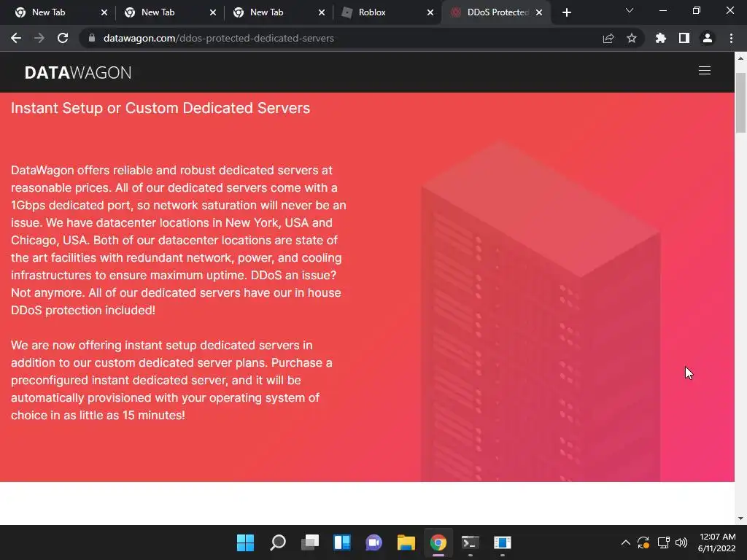Open the Chat taskbar icon
Image resolution: width=747 pixels, height=560 pixels.
coord(374,542)
